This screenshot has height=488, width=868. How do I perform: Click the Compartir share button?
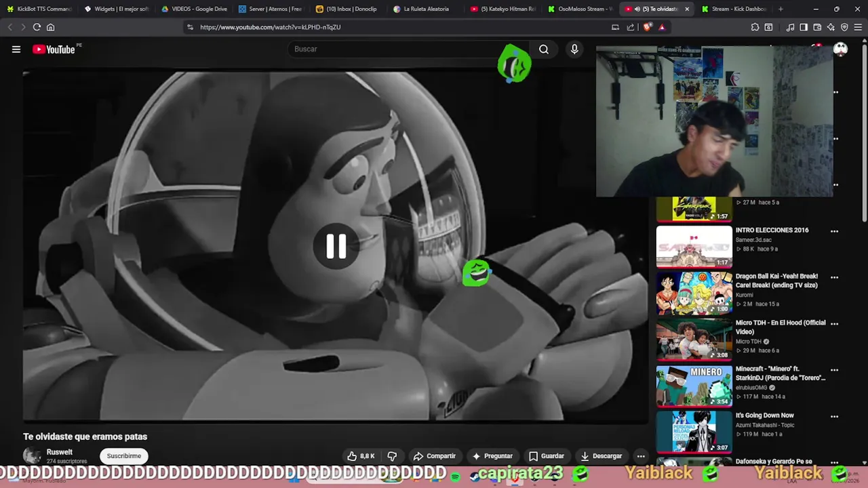(435, 456)
